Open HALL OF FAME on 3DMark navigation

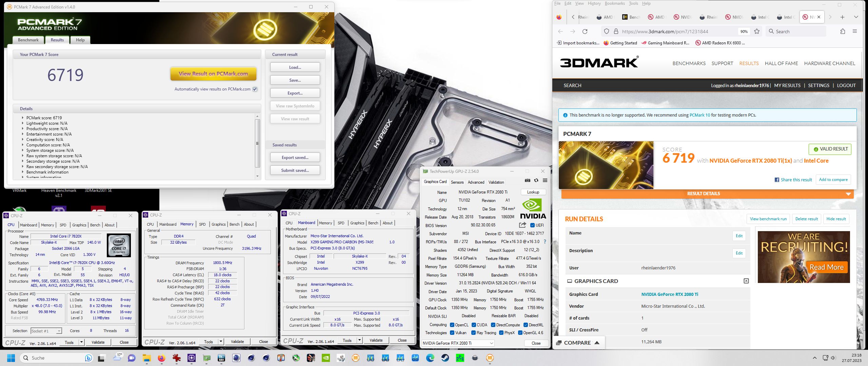click(x=781, y=63)
